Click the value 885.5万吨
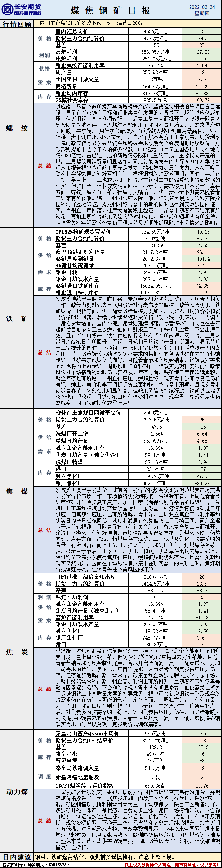 155,100
